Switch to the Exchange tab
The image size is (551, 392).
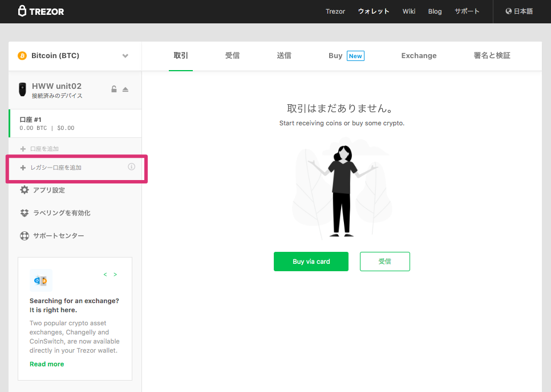click(419, 55)
